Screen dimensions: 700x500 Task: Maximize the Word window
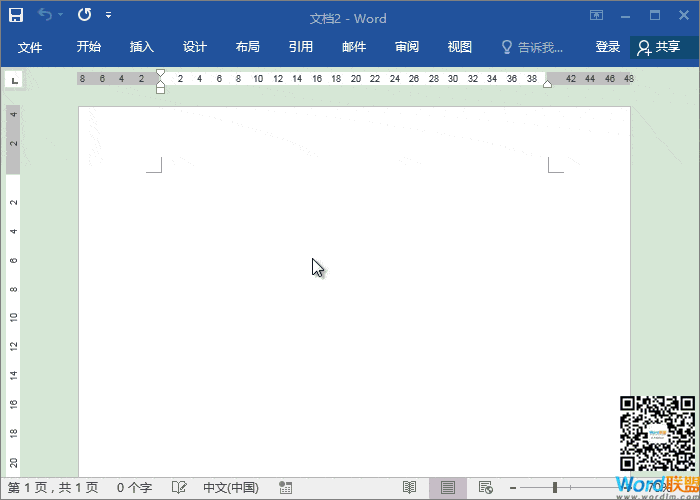(x=655, y=15)
